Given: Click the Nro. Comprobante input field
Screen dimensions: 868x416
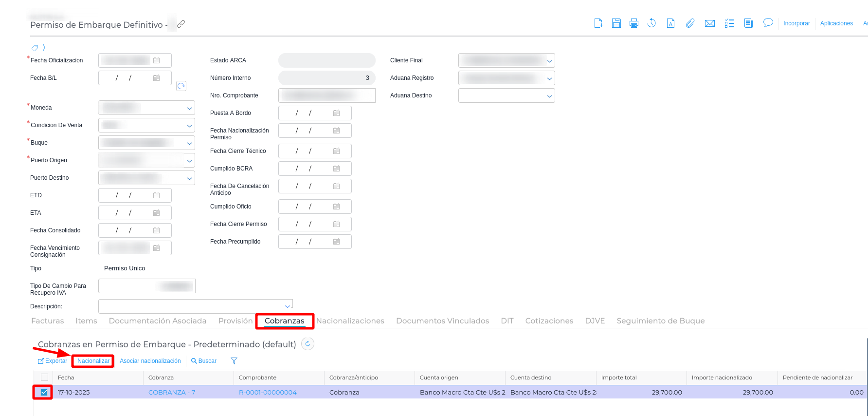Looking at the screenshot, I should coord(326,95).
